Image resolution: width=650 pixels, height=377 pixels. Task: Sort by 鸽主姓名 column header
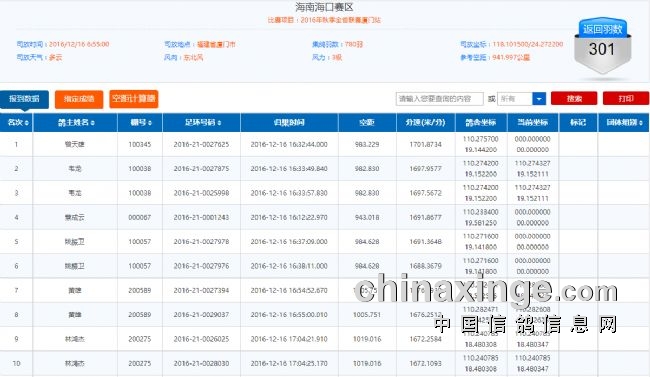pos(75,123)
